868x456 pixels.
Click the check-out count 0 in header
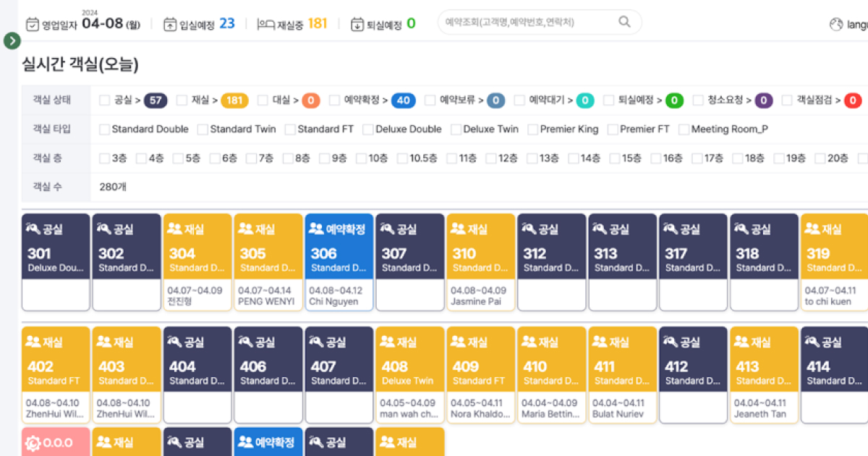(x=411, y=23)
